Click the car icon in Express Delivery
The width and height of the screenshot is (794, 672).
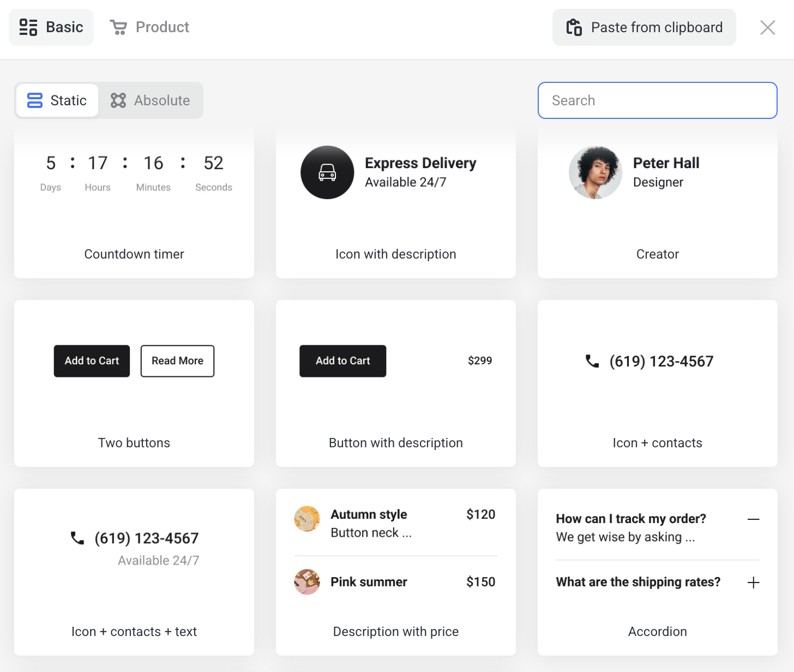(327, 172)
